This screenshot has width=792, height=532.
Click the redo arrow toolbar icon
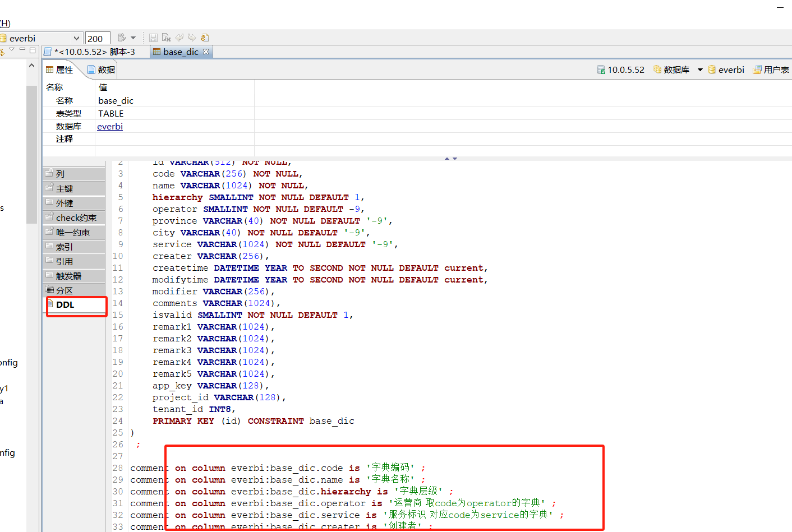pyautogui.click(x=192, y=38)
